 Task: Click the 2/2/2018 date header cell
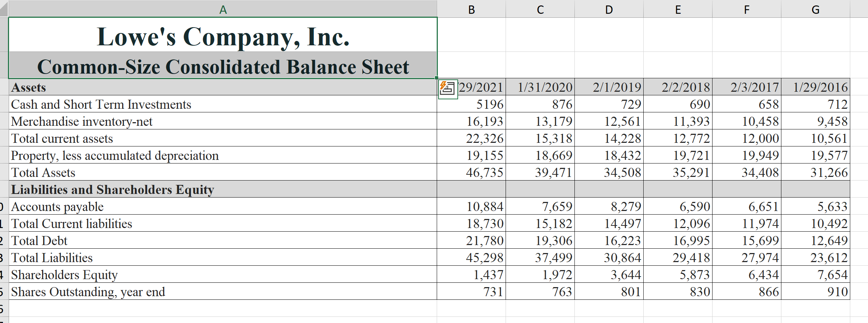[678, 87]
